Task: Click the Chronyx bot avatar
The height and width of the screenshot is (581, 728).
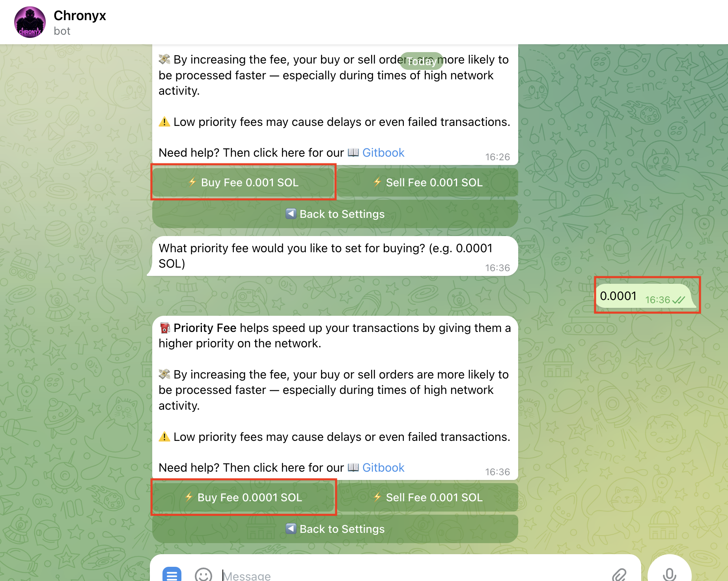Action: pyautogui.click(x=30, y=22)
